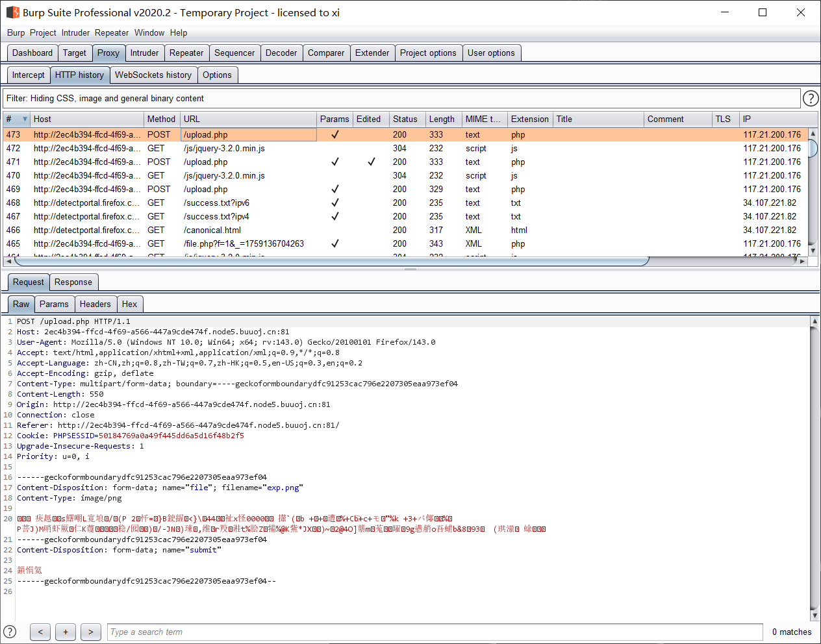Select row 465 /file.php request
Screen dimensions: 821x644
pos(405,244)
